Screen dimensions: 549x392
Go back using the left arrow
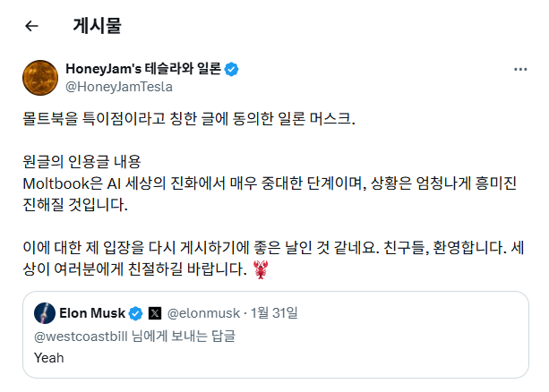click(31, 26)
